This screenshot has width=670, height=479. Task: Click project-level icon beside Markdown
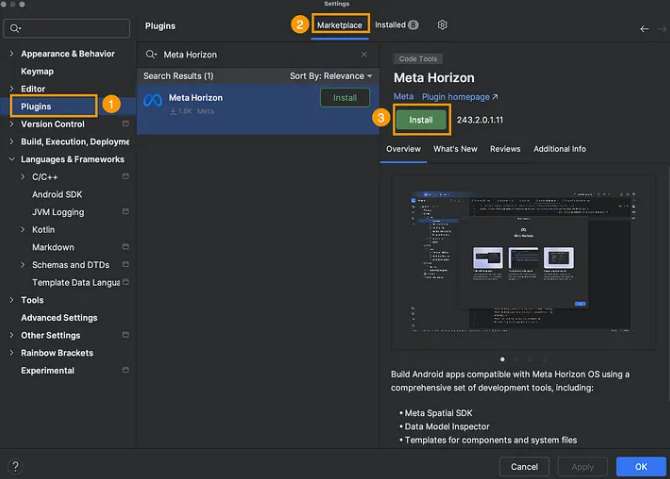pos(126,247)
